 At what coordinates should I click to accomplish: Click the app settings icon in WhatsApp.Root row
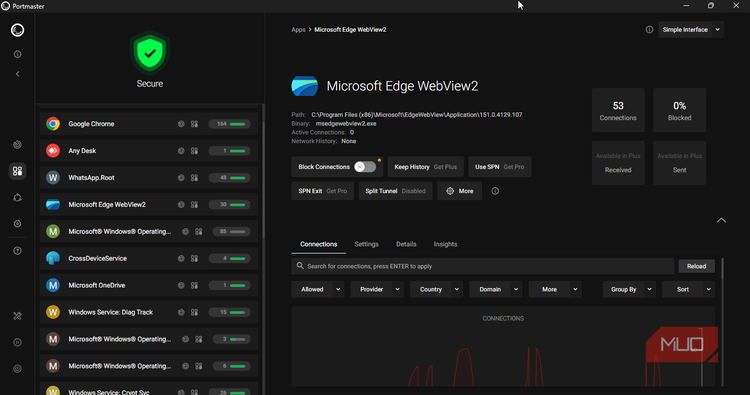click(x=195, y=177)
